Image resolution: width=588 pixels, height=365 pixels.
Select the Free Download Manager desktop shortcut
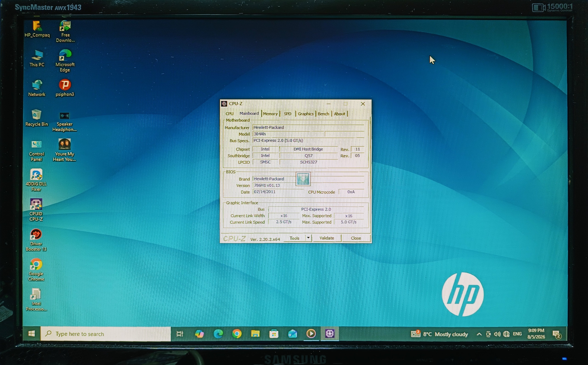pyautogui.click(x=65, y=32)
